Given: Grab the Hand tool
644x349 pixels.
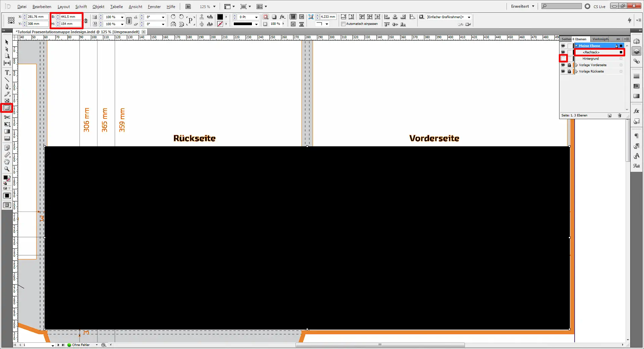Looking at the screenshot, I should click(7, 162).
